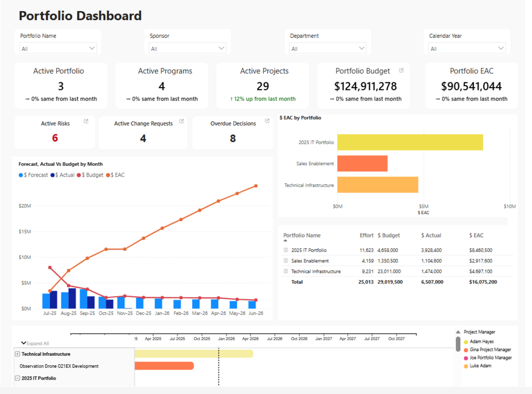Open the Calendar Year filter dropdown
The height and width of the screenshot is (394, 532).
(x=467, y=48)
